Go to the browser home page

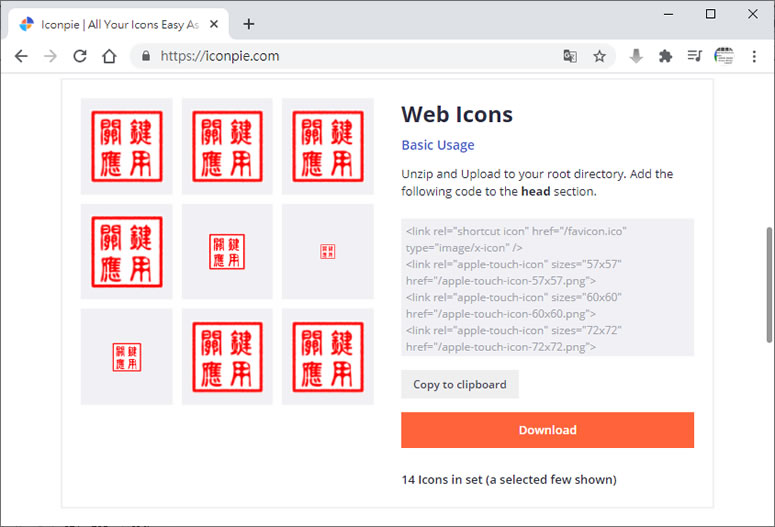pos(109,57)
